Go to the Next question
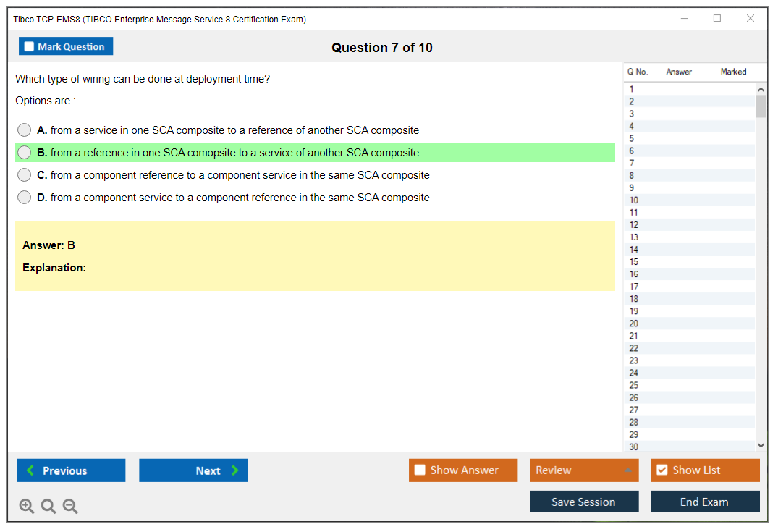 tap(193, 470)
